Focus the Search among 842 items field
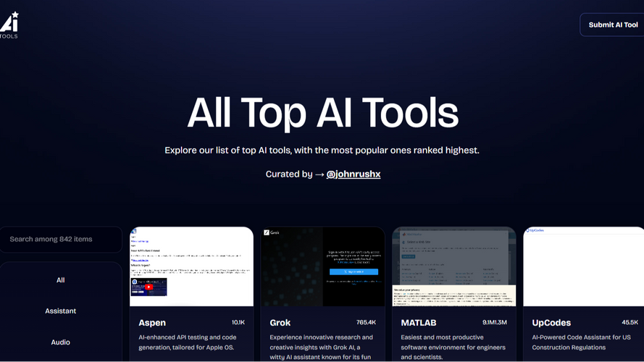This screenshot has width=644, height=362. pyautogui.click(x=61, y=239)
